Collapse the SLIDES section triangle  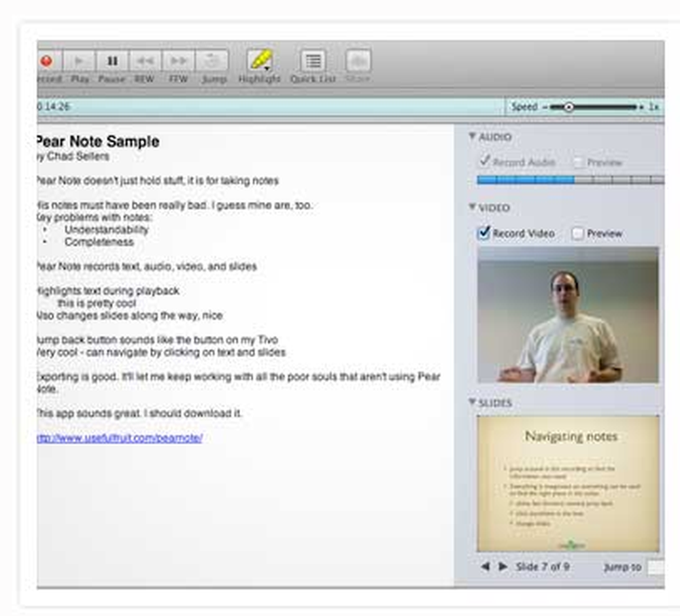473,402
